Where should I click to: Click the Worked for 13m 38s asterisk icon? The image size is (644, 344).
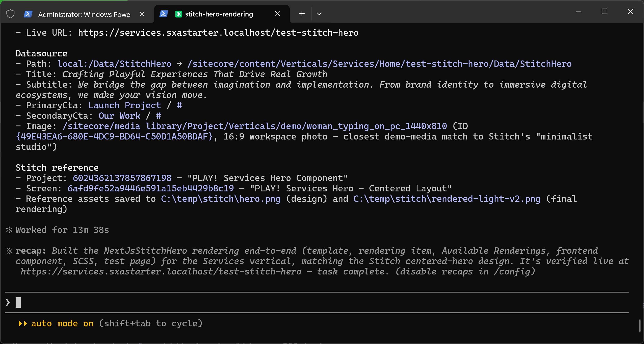tap(9, 230)
